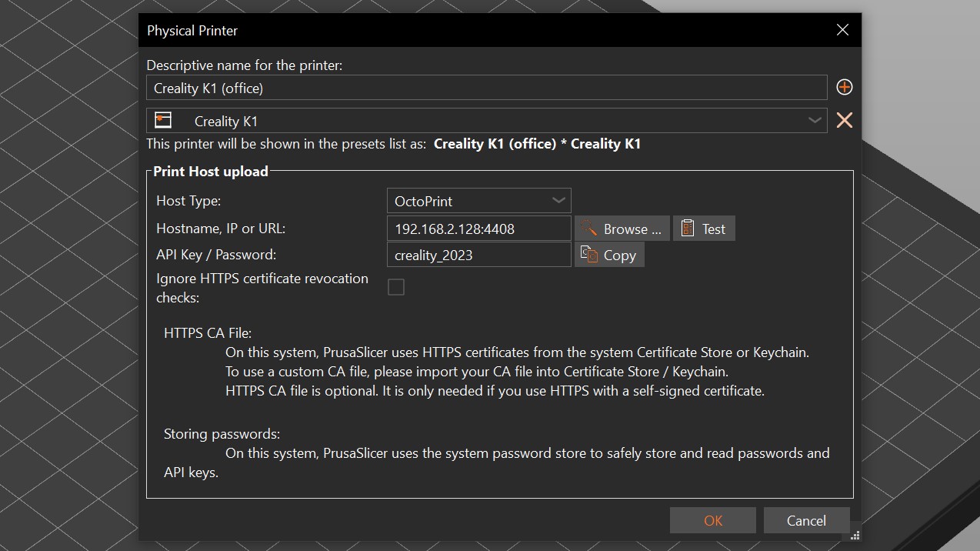The width and height of the screenshot is (980, 551).
Task: Close the Physical Printer dialog
Action: 842,31
